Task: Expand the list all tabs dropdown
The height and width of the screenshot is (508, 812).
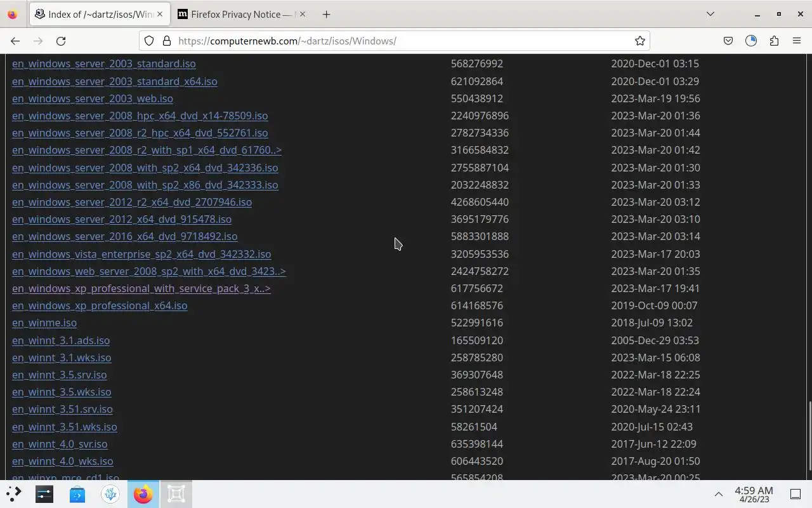Action: [710, 14]
